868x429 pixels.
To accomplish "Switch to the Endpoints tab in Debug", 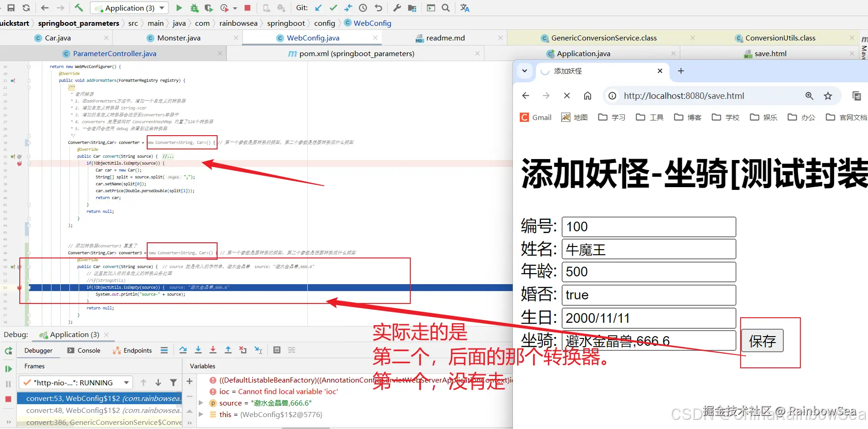I will tap(132, 350).
